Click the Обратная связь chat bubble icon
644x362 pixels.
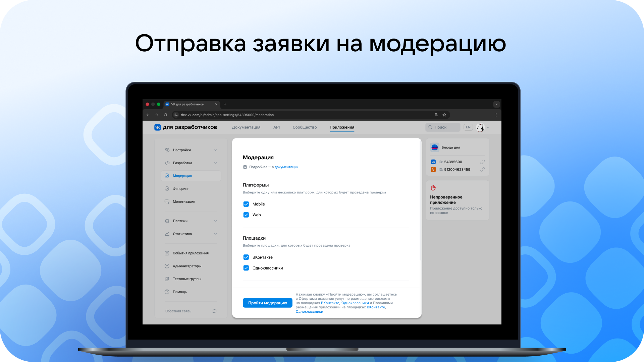(214, 311)
